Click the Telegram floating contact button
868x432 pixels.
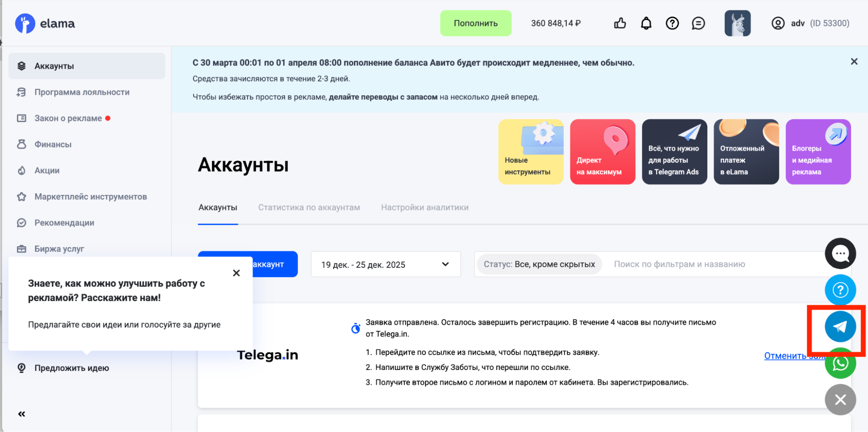[x=840, y=326]
